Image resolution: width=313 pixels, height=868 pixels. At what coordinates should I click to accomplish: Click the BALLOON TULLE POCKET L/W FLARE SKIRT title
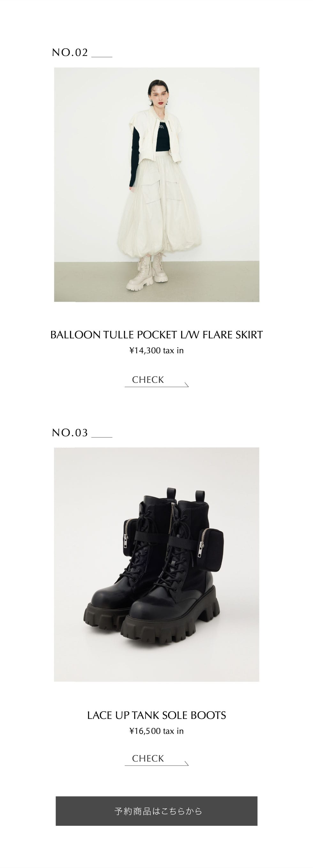click(156, 335)
